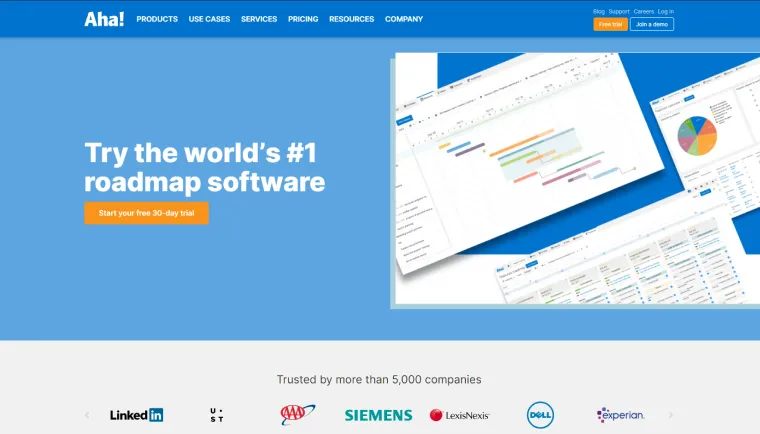Screen dimensions: 760x434
Task: Click the Join a demo button
Action: [x=651, y=24]
